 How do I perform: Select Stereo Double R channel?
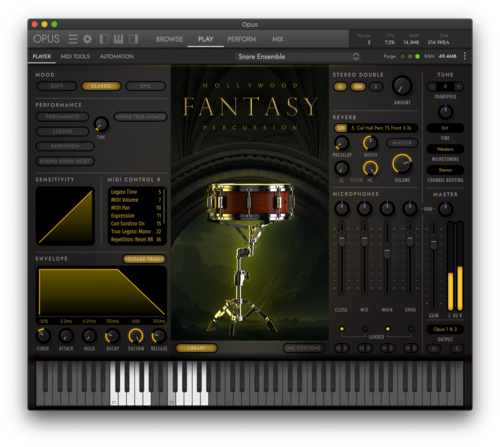tap(376, 87)
